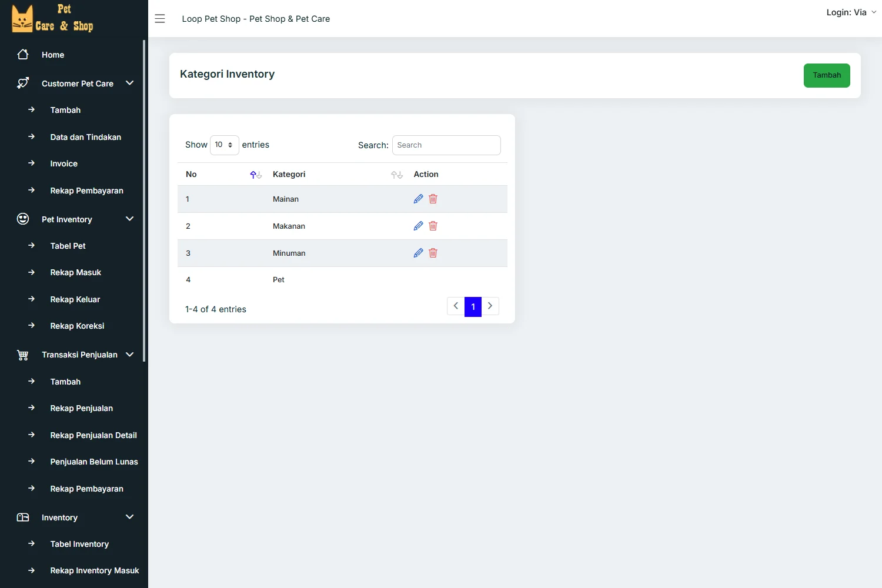
Task: Open Tambah under Customer Pet Care
Action: [x=65, y=110]
